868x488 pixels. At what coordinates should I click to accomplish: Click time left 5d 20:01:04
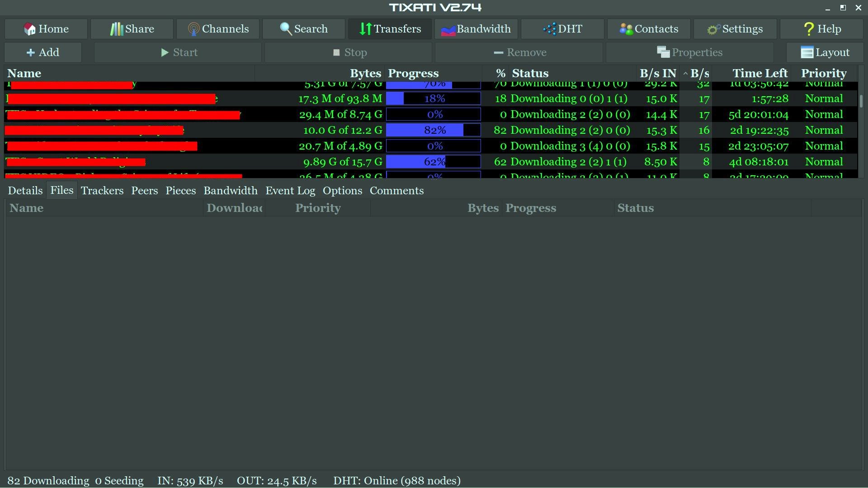[x=759, y=114]
